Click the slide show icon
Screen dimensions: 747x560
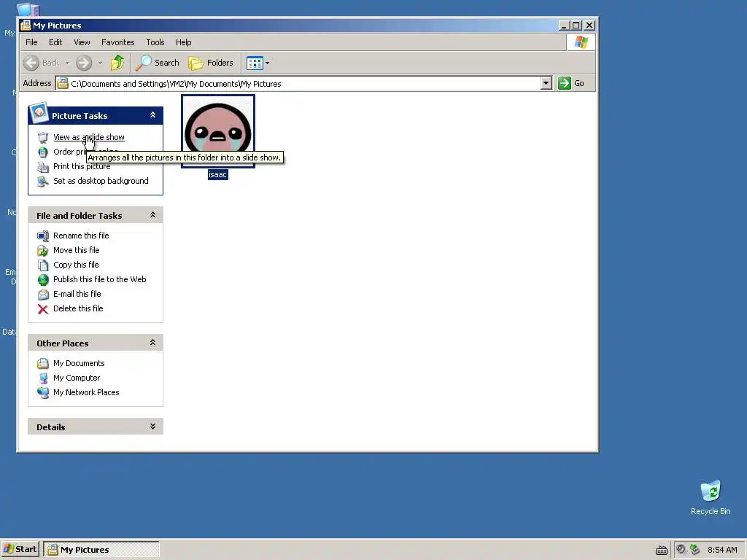tap(43, 138)
